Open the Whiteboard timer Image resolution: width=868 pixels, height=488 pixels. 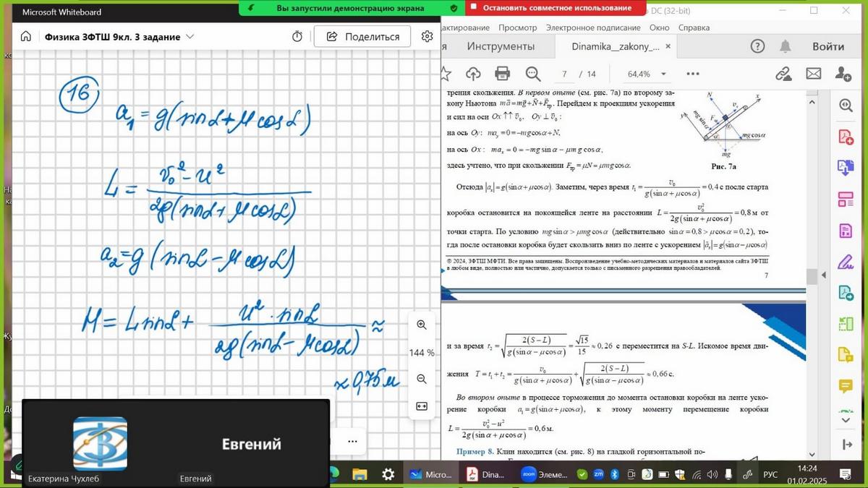[297, 37]
